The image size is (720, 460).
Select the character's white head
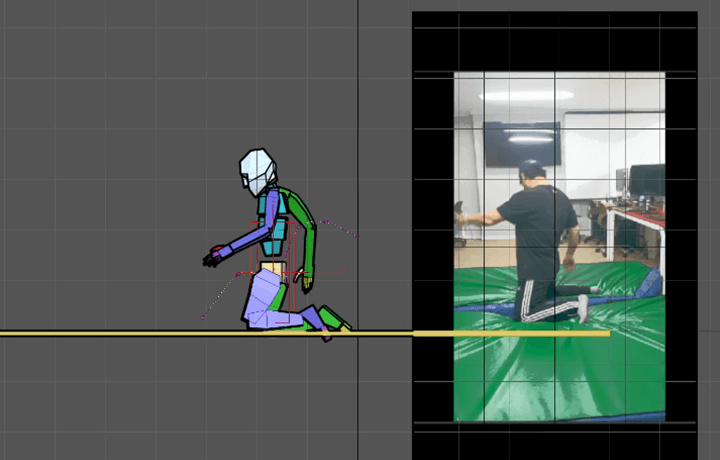(258, 171)
